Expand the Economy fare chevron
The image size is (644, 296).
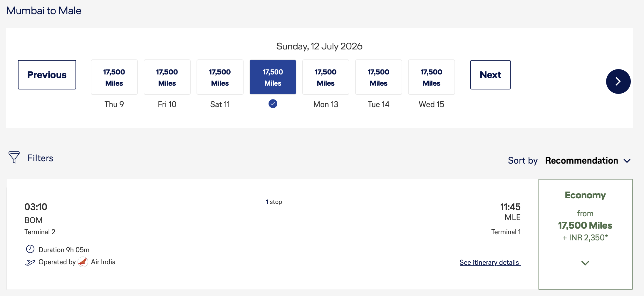[585, 263]
